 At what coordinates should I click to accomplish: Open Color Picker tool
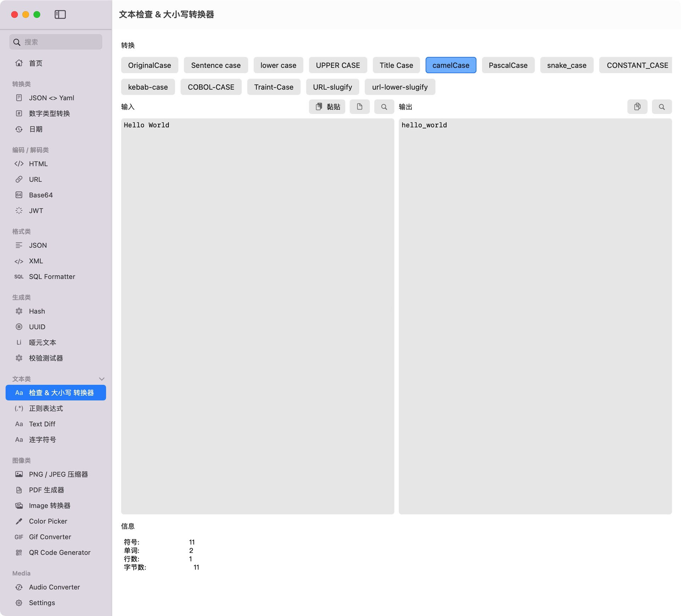(x=56, y=521)
